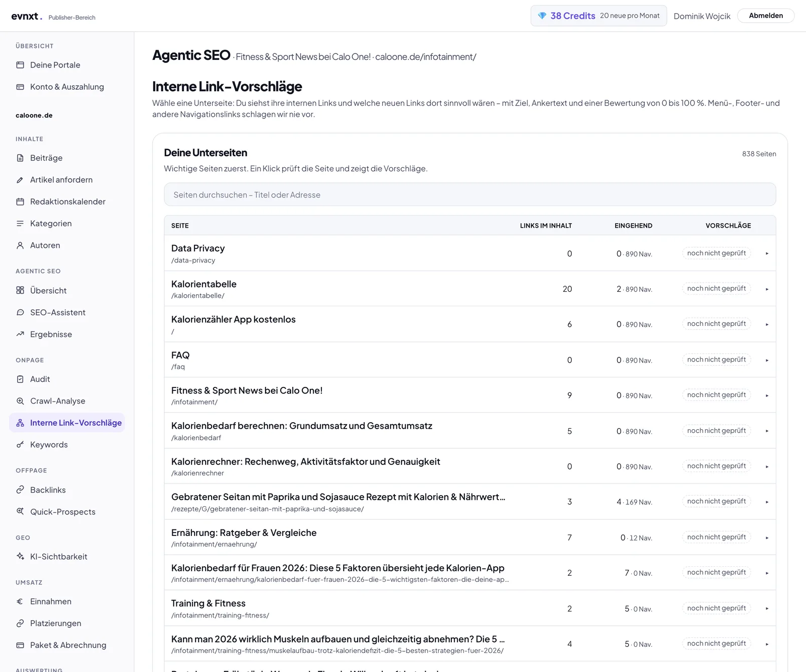This screenshot has height=672, width=806.
Task: Click the Autoren person icon
Action: pos(20,245)
